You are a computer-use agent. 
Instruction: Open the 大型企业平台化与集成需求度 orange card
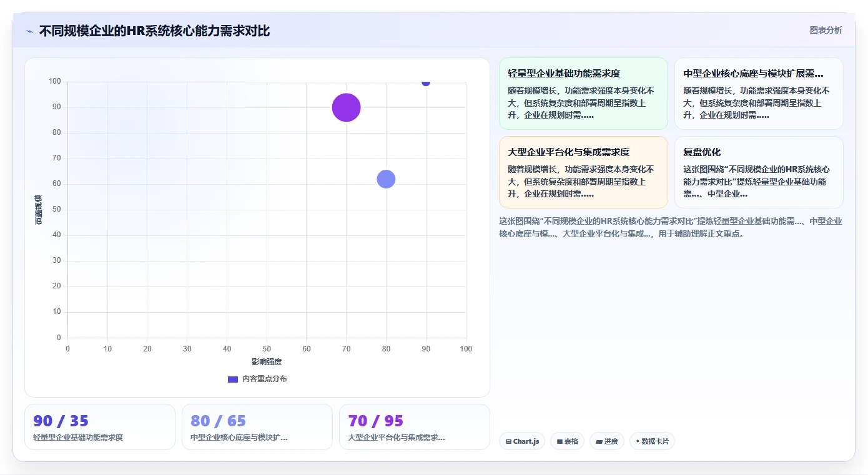(583, 172)
